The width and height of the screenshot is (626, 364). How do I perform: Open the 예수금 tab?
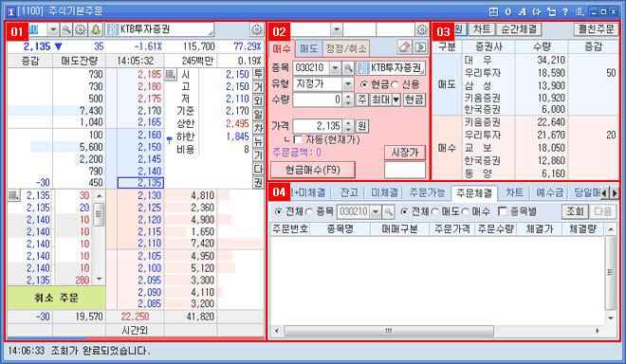549,192
